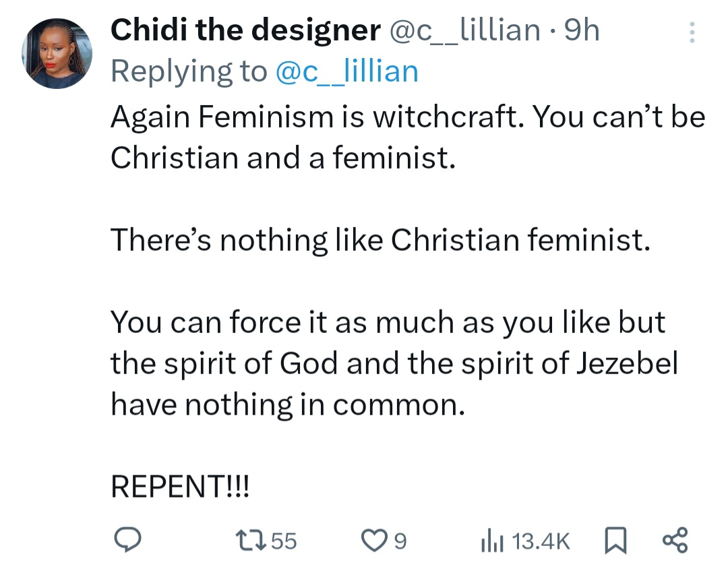Click the display name Chidi the designer
728x571 pixels.
(245, 30)
